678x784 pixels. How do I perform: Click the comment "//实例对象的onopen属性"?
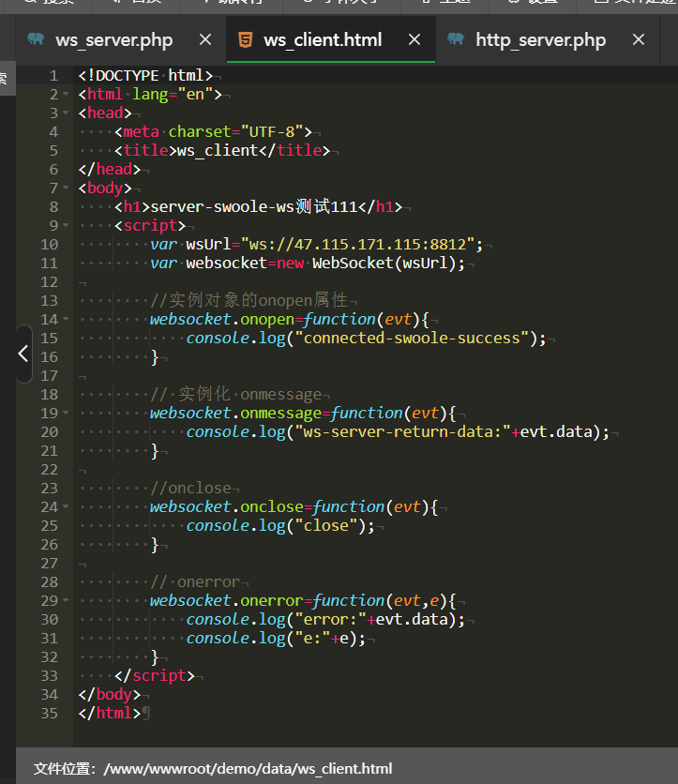[249, 300]
